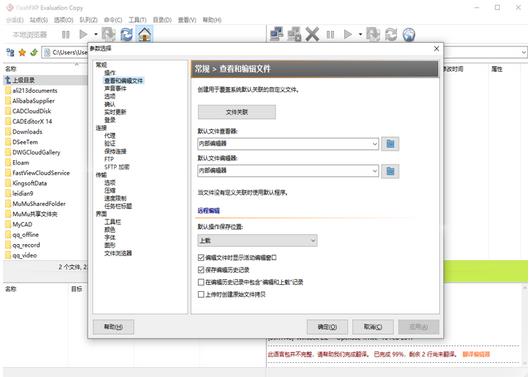The height and width of the screenshot is (377, 530).
Task: Click the 属性 column header in right pane
Action: [x=497, y=69]
